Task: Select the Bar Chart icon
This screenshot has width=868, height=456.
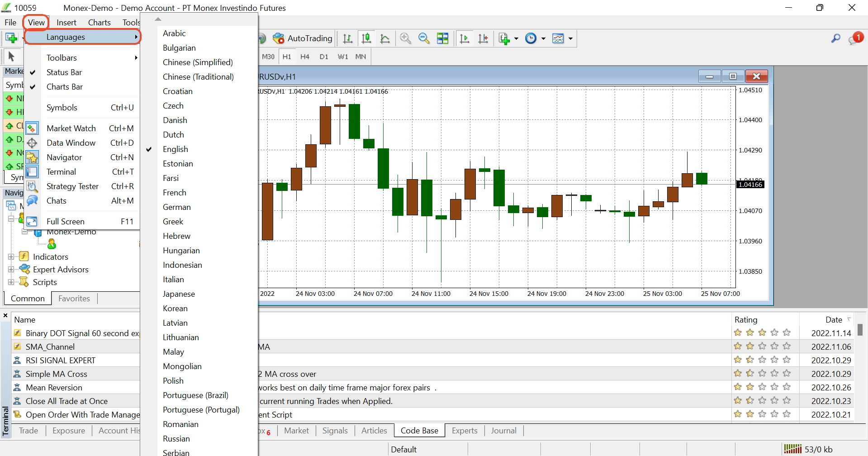Action: [347, 38]
